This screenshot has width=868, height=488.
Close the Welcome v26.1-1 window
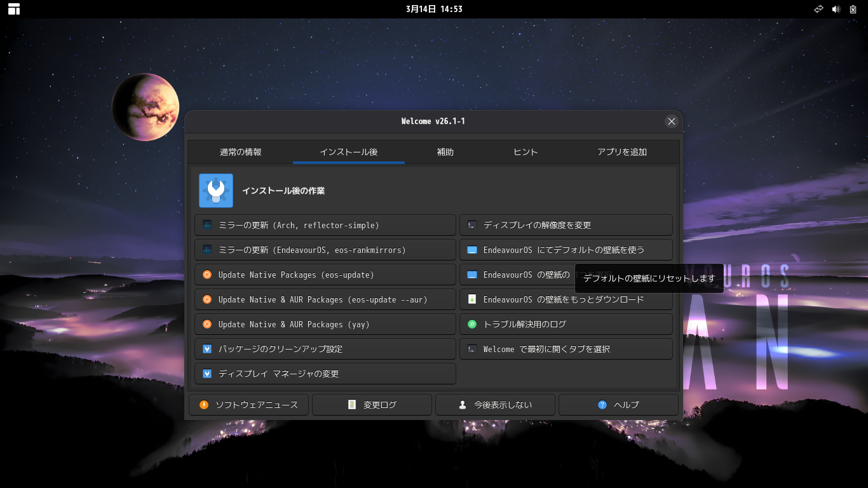point(672,121)
